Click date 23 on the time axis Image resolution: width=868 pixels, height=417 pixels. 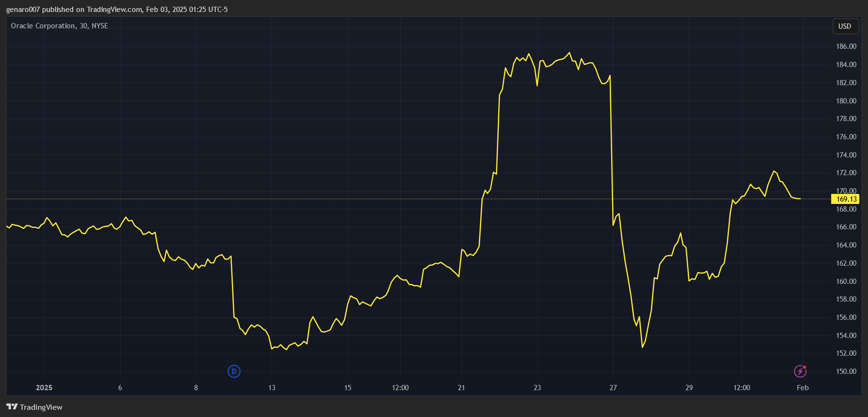click(538, 388)
